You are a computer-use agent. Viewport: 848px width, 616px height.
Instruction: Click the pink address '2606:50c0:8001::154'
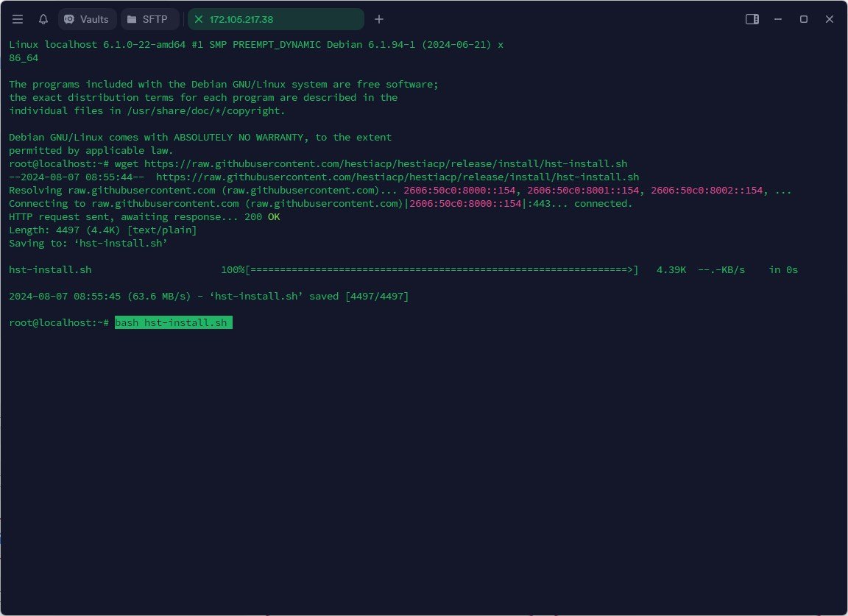pyautogui.click(x=583, y=191)
